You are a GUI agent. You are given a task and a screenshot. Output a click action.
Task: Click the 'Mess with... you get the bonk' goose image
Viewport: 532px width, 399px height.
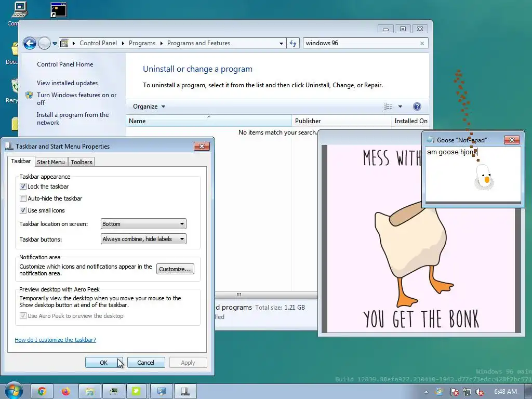421,239
